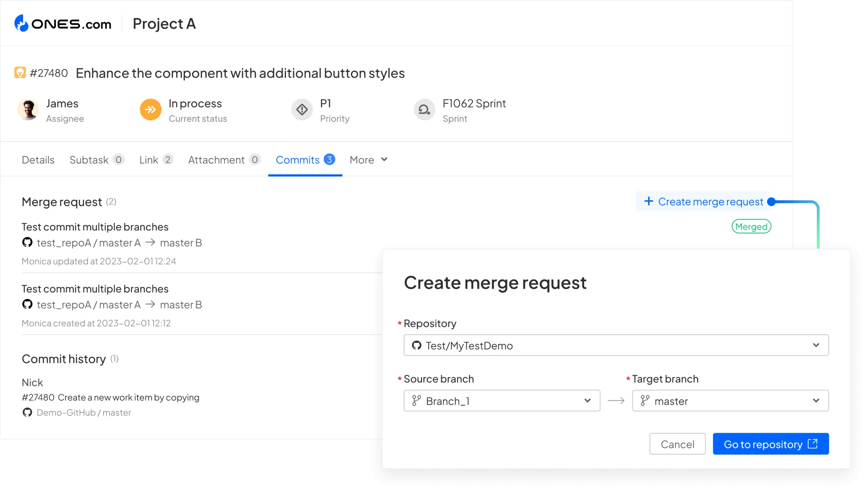Image resolution: width=868 pixels, height=489 pixels.
Task: Click GitHub icon beside Demo-GitHub / master
Action: pos(27,412)
